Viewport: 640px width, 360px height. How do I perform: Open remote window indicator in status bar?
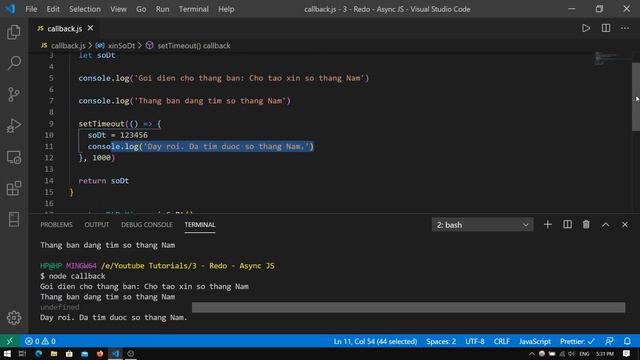9,341
